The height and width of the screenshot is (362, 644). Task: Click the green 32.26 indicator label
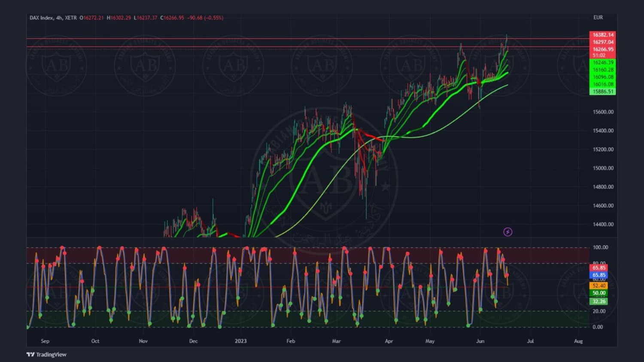point(599,301)
